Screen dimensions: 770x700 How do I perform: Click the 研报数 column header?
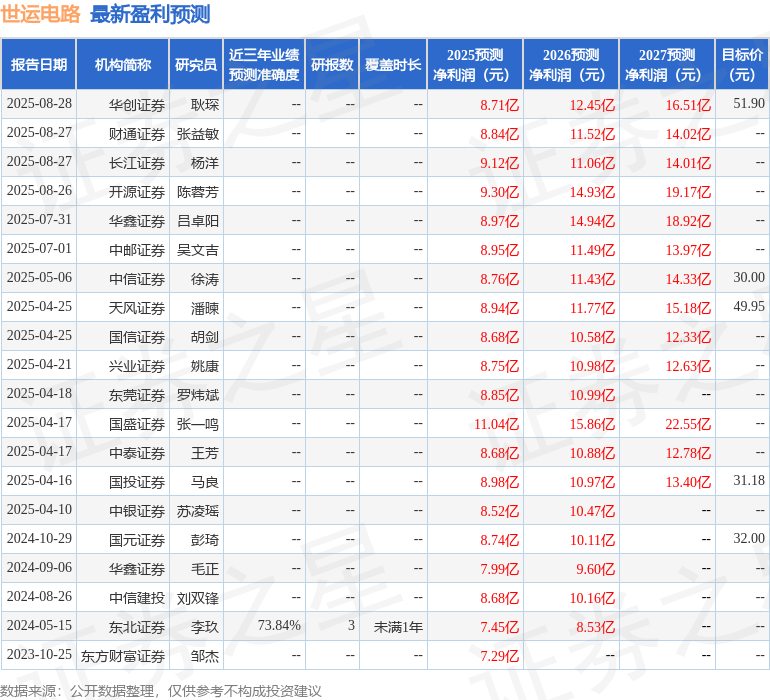tap(331, 65)
